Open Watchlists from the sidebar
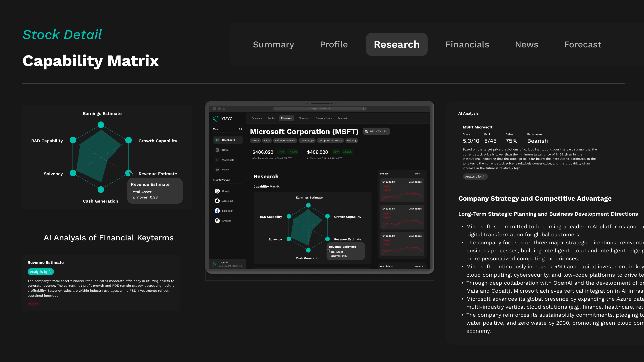644x362 pixels. coord(217,160)
